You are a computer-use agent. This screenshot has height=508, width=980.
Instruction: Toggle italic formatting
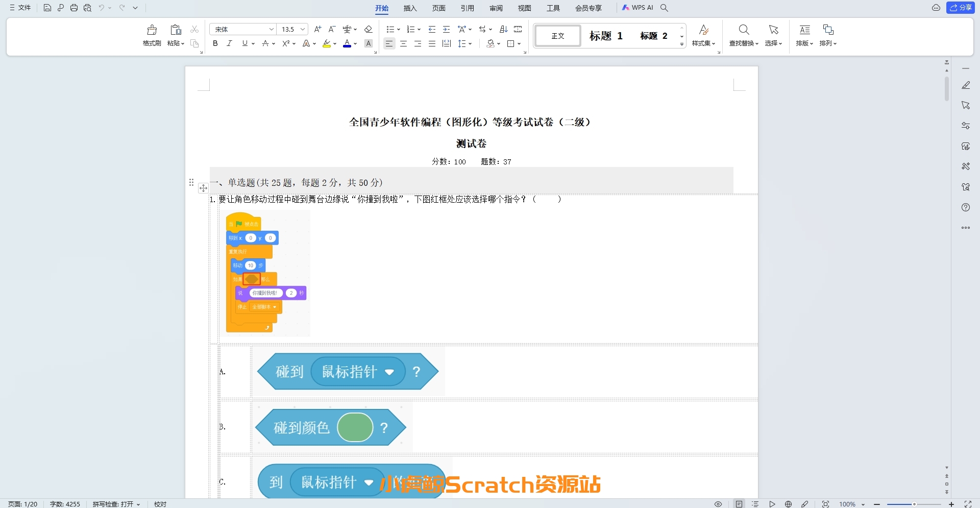(x=229, y=43)
